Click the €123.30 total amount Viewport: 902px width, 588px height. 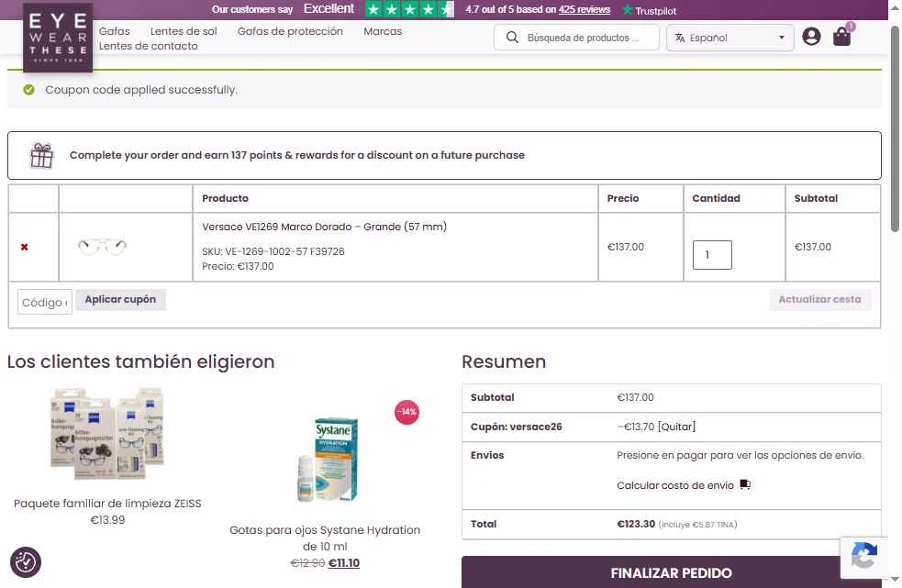pos(636,524)
